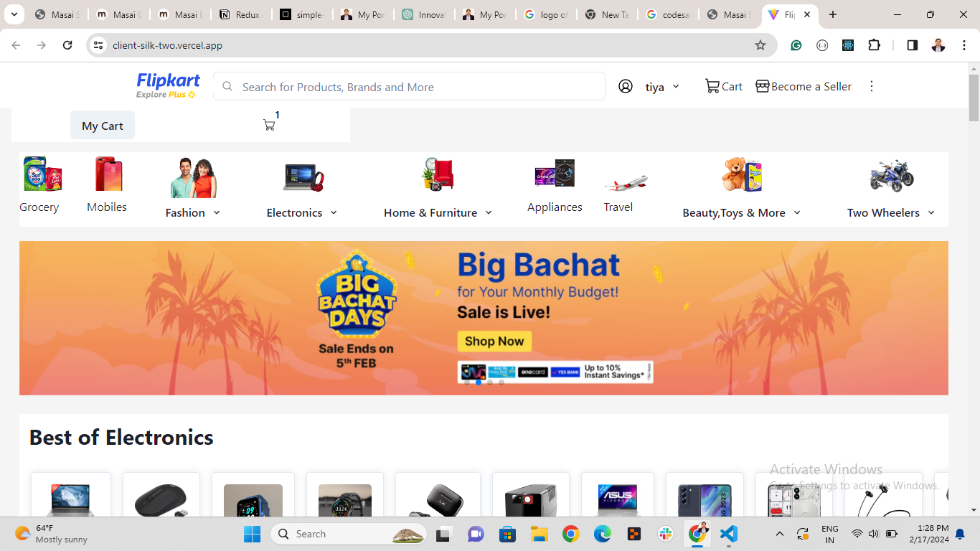Open the Appliances category icon
Screen dimensions: 980x551
click(x=555, y=174)
